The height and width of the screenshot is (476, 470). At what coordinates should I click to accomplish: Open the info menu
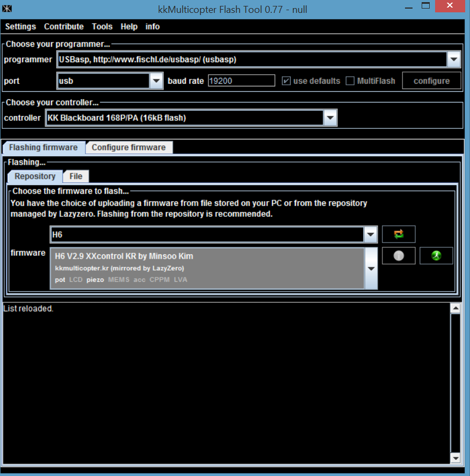tap(153, 27)
